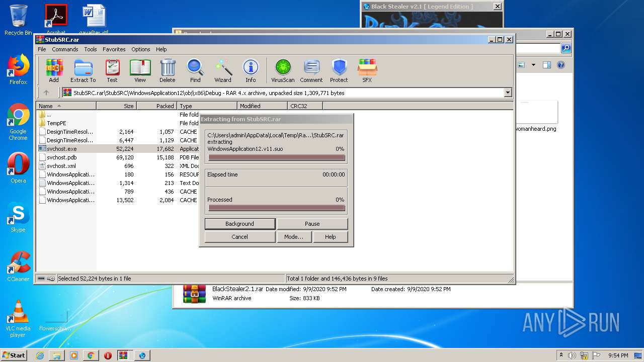644x362 pixels.
Task: Click the Extract To toolbar icon
Action: [83, 70]
